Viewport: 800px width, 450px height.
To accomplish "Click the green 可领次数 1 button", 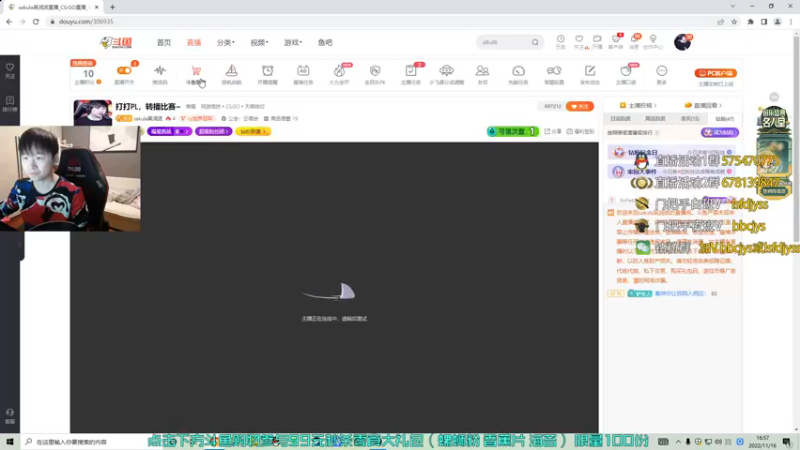I will click(512, 131).
